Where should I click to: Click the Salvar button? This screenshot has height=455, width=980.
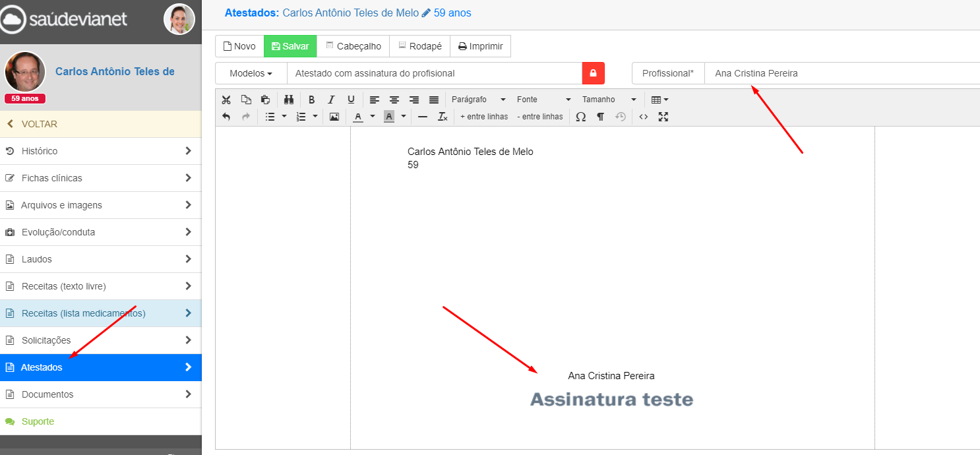click(290, 46)
